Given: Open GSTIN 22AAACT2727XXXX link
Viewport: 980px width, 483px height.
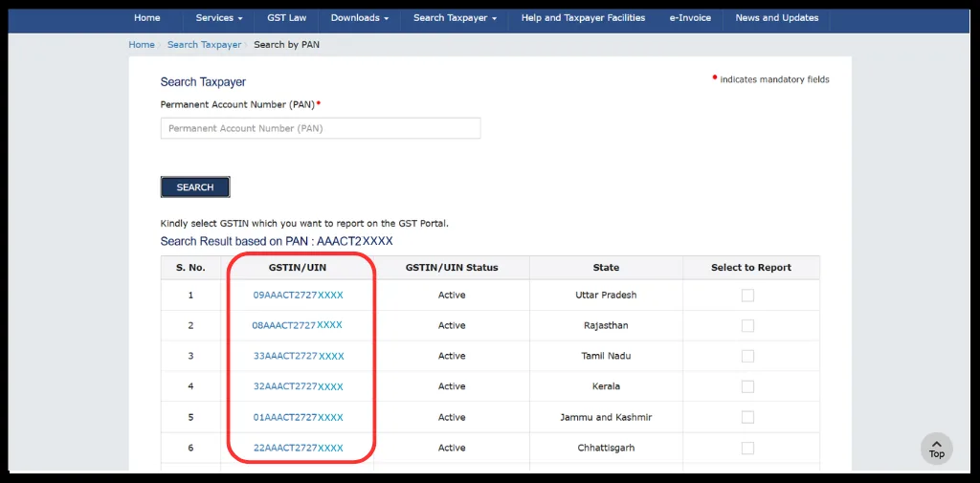Looking at the screenshot, I should coord(299,448).
